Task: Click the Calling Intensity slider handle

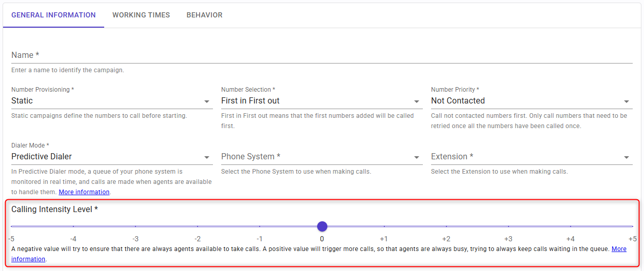Action: [x=322, y=226]
